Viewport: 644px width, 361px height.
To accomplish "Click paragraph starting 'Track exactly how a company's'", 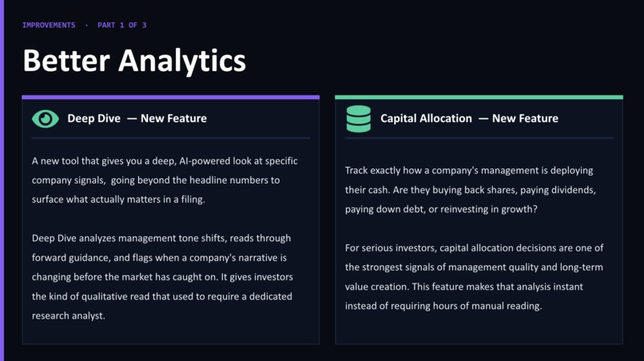I will pos(471,190).
